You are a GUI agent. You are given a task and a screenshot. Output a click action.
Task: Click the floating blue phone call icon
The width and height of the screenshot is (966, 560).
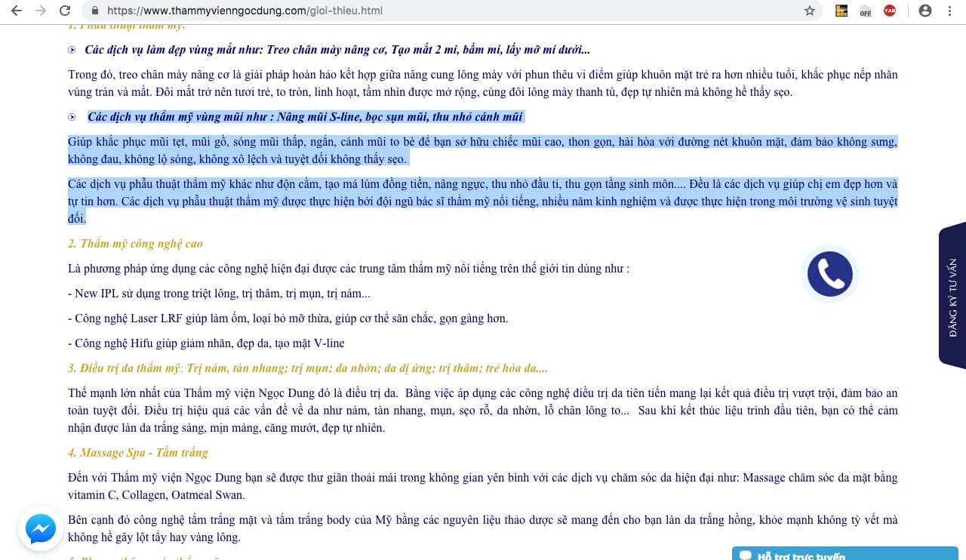(829, 273)
